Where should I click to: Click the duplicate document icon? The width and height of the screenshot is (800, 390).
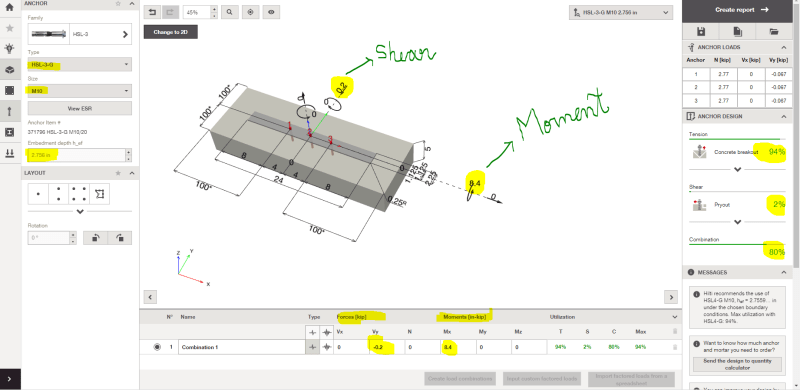point(738,32)
